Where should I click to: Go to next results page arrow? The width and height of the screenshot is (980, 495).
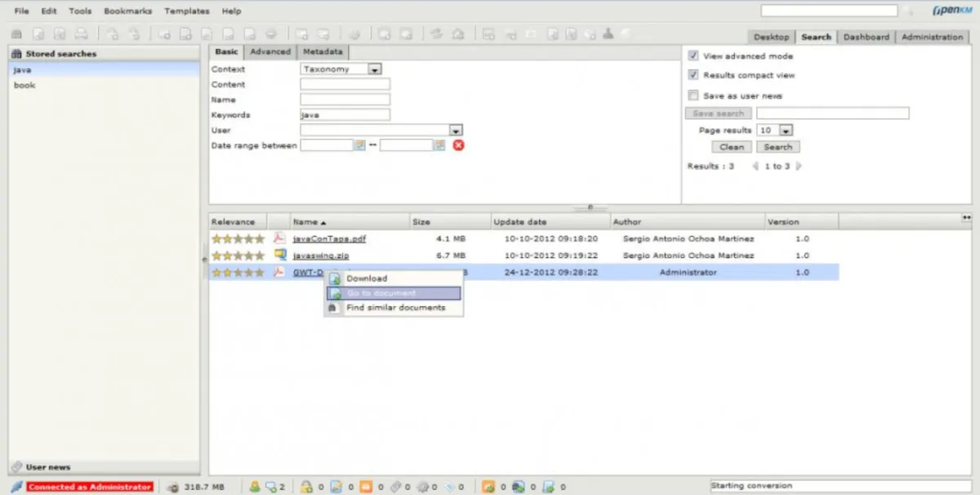pos(798,166)
